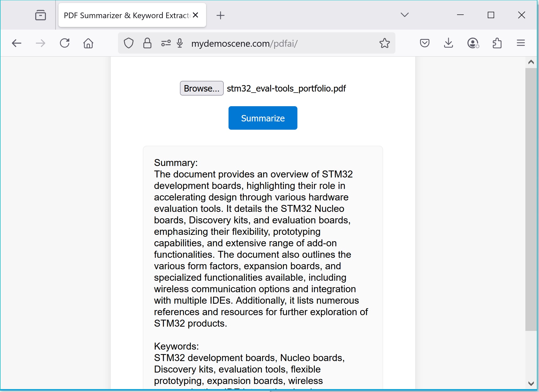
Task: Click the tracking protection shield icon
Action: pos(129,43)
